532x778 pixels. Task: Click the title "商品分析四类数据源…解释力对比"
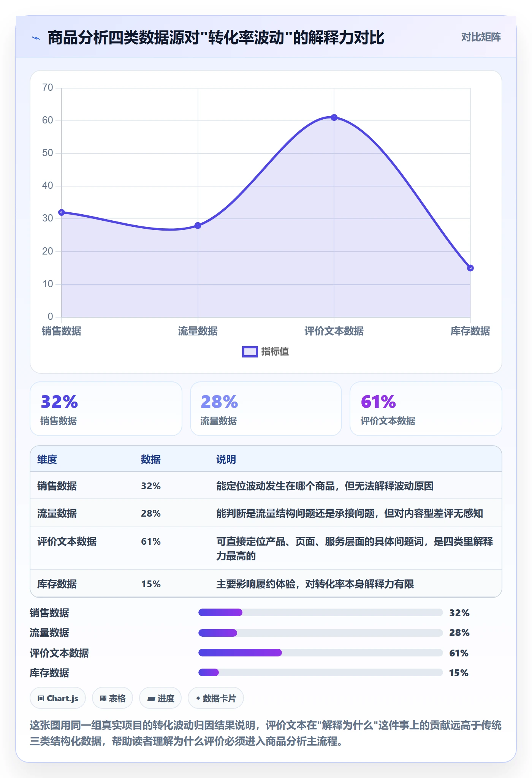pyautogui.click(x=216, y=38)
